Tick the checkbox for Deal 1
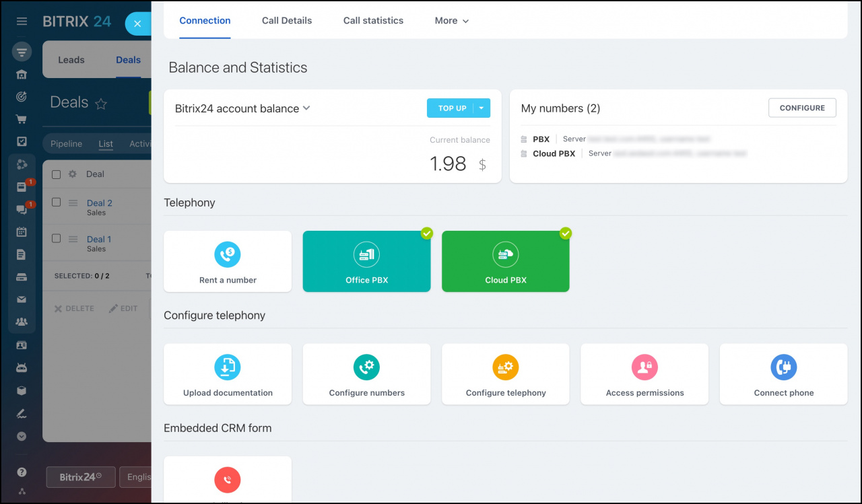The width and height of the screenshot is (862, 504). [57, 238]
